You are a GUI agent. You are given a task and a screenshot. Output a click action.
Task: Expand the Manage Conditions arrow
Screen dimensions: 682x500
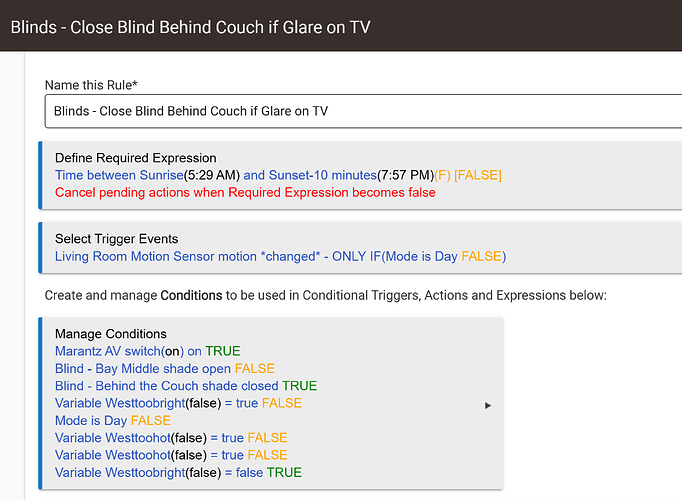[x=488, y=406]
